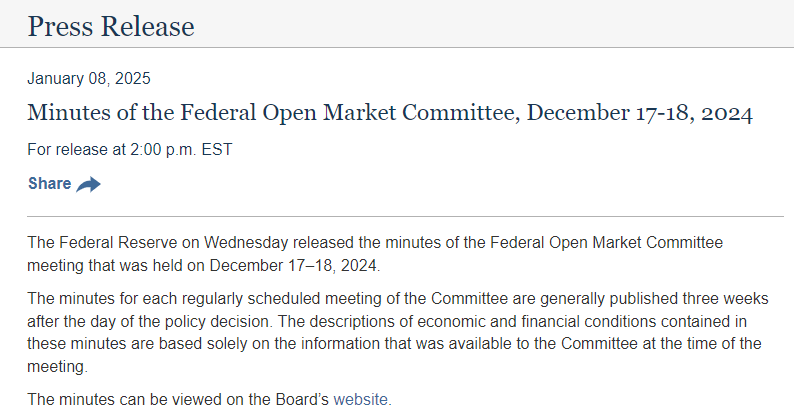Click the gray header bar beside Press Release

[500, 26]
